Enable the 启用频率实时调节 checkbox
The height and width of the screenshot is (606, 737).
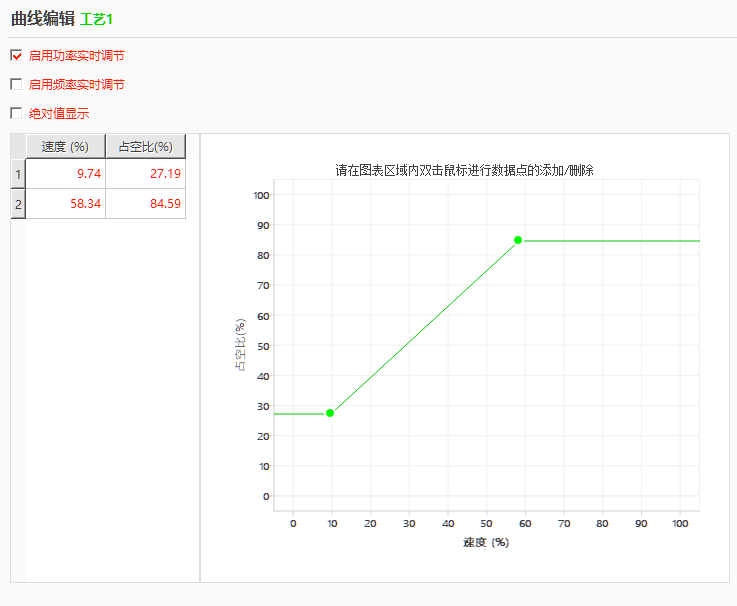pyautogui.click(x=16, y=85)
